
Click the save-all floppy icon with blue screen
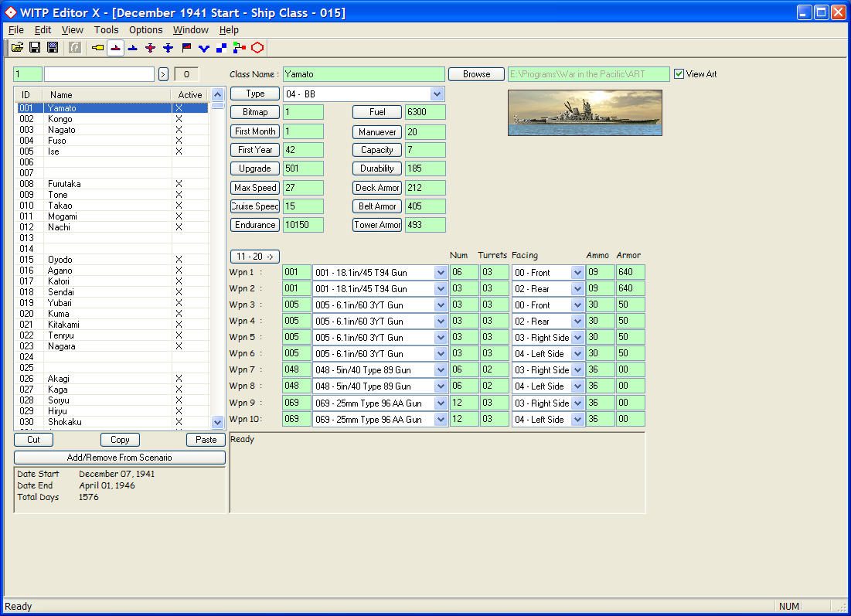pyautogui.click(x=53, y=48)
